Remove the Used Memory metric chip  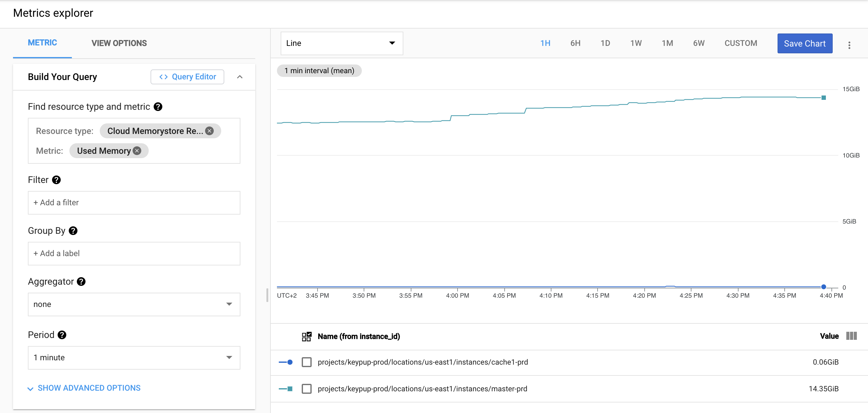click(x=137, y=151)
